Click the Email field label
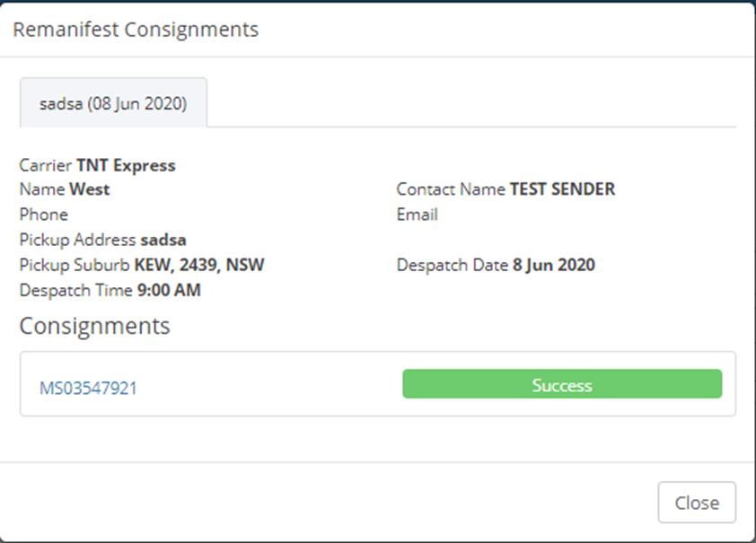Screen dimensions: 756x543 (x=417, y=215)
